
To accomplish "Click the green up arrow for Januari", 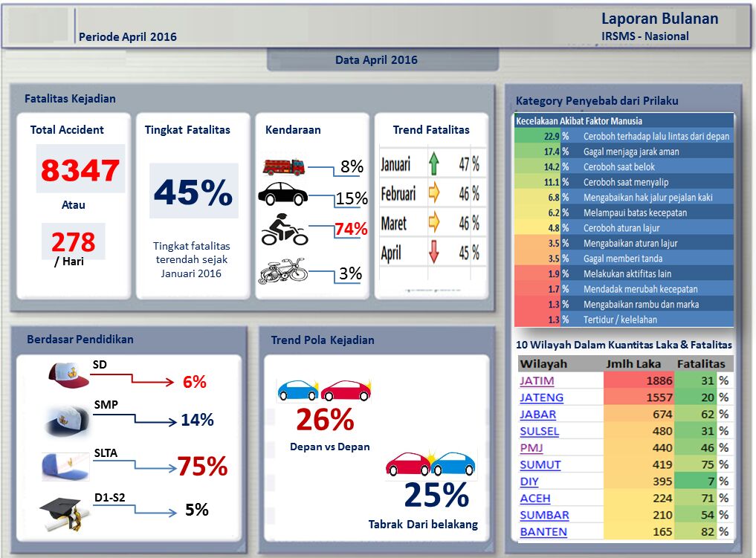I will [434, 163].
